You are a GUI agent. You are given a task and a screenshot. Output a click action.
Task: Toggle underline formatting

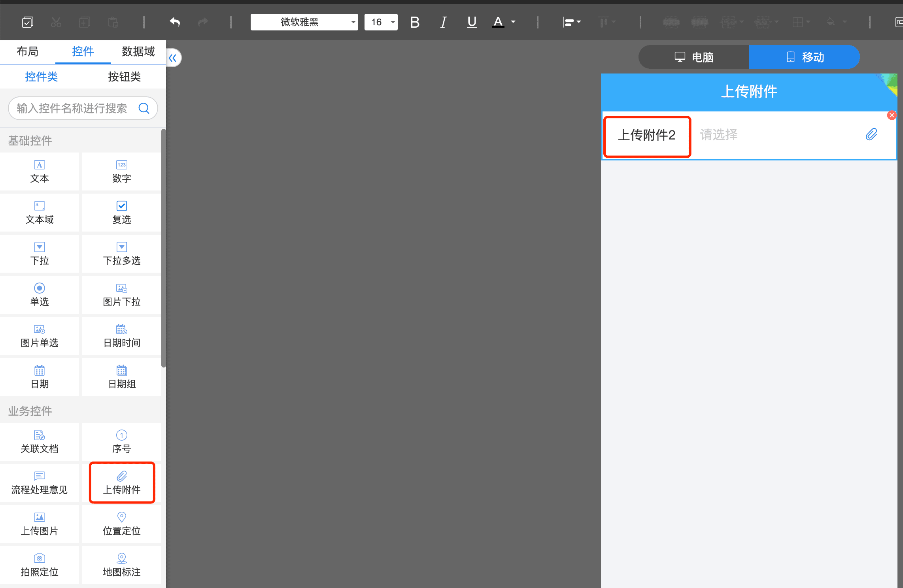pos(472,22)
